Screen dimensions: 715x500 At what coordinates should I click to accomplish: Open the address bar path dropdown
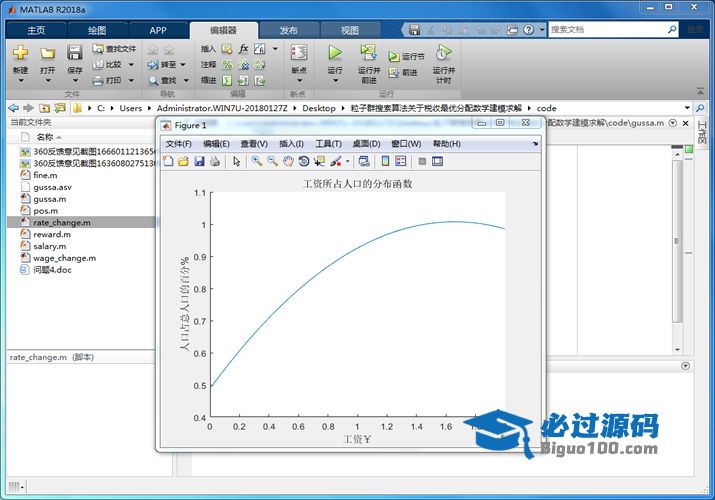pos(687,108)
